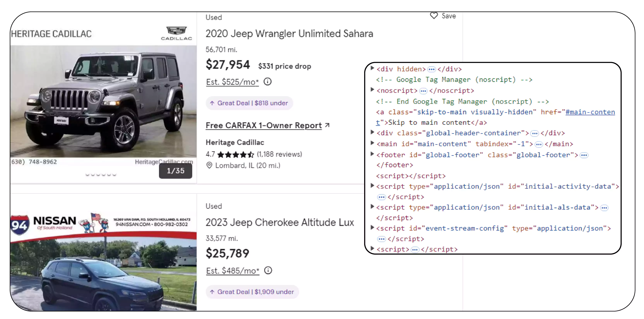Image resolution: width=644 pixels, height=319 pixels.
Task: Click the Est. $485/mo payment estimate link
Action: (x=232, y=271)
